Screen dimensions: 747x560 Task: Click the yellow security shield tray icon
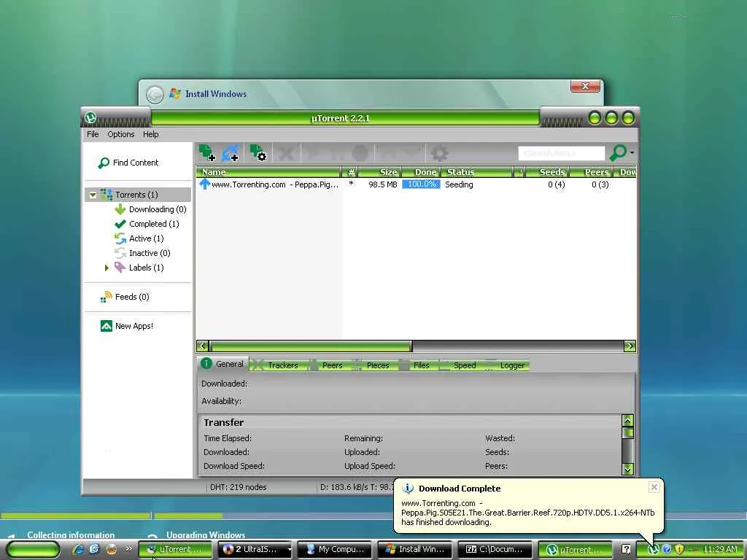point(680,550)
